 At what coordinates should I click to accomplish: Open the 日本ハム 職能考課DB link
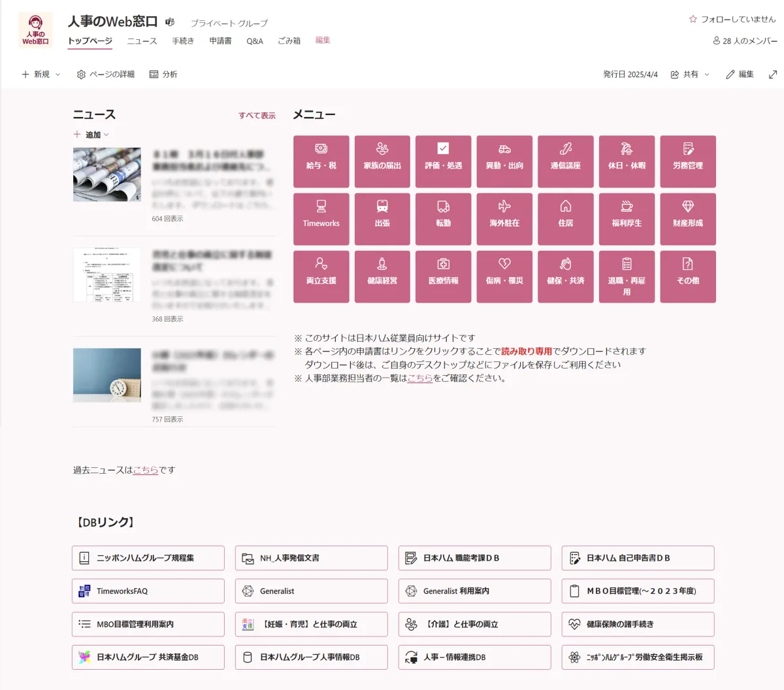tap(474, 558)
